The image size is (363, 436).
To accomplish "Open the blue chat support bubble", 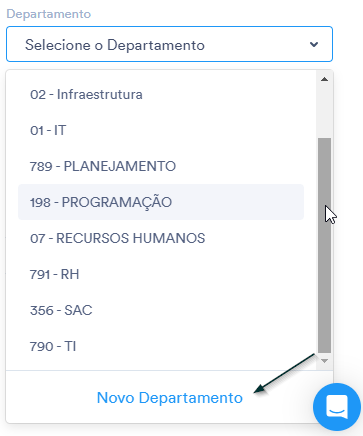I will point(337,407).
